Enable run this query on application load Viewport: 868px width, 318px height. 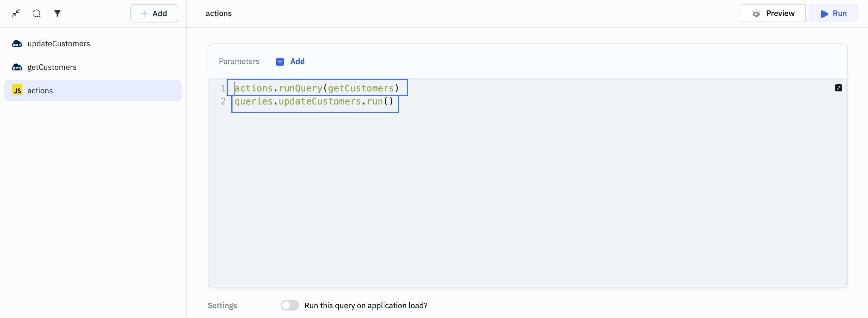coord(289,305)
